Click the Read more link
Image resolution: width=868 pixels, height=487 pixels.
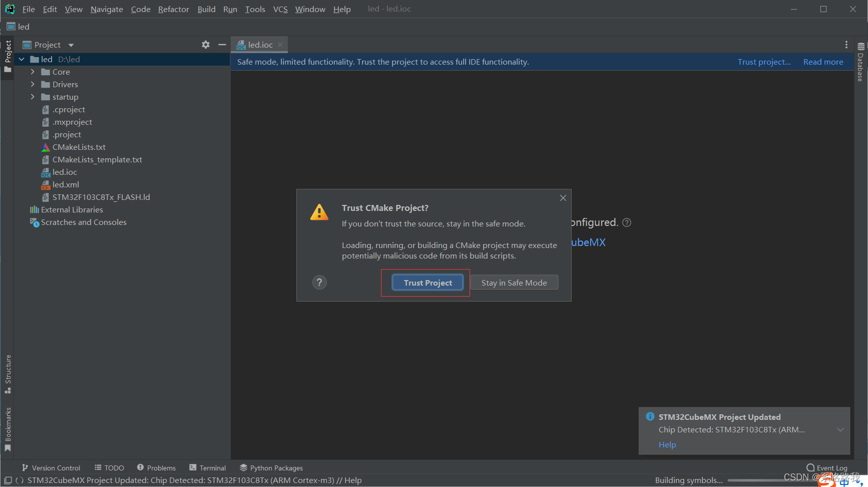tap(823, 62)
